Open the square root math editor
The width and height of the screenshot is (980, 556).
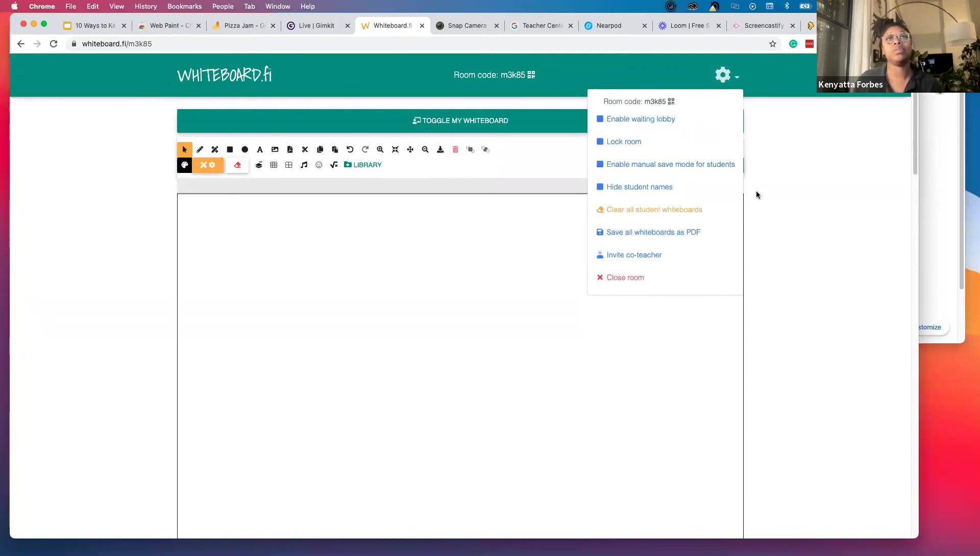click(x=334, y=165)
